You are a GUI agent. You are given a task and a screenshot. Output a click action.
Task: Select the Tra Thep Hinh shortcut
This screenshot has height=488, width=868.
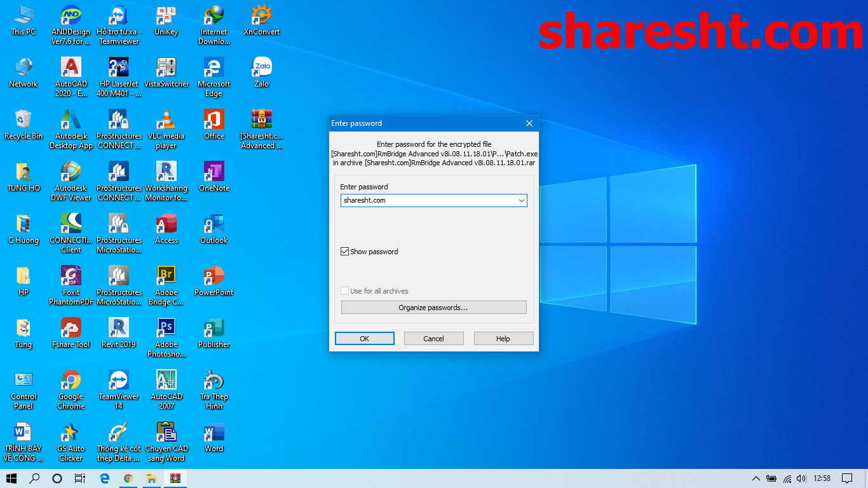[x=214, y=390]
